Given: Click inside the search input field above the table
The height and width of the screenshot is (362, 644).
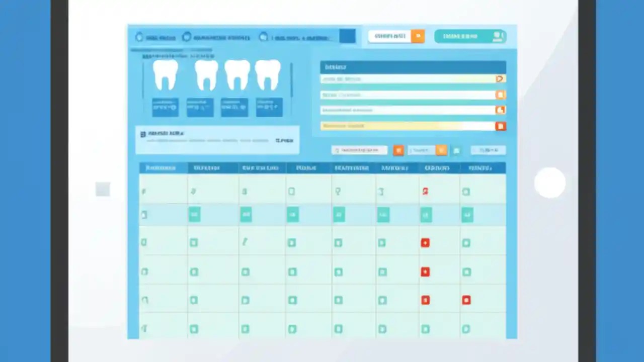Looking at the screenshot, I should point(359,150).
